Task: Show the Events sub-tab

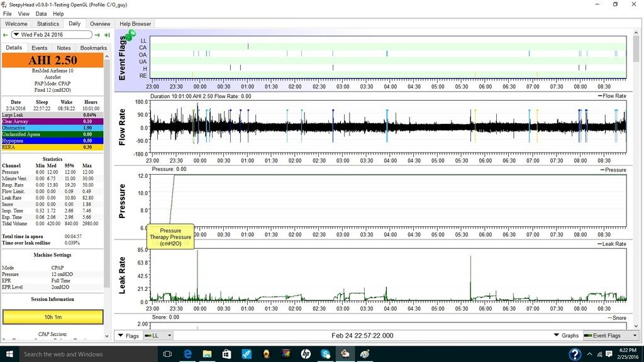Action: point(40,48)
